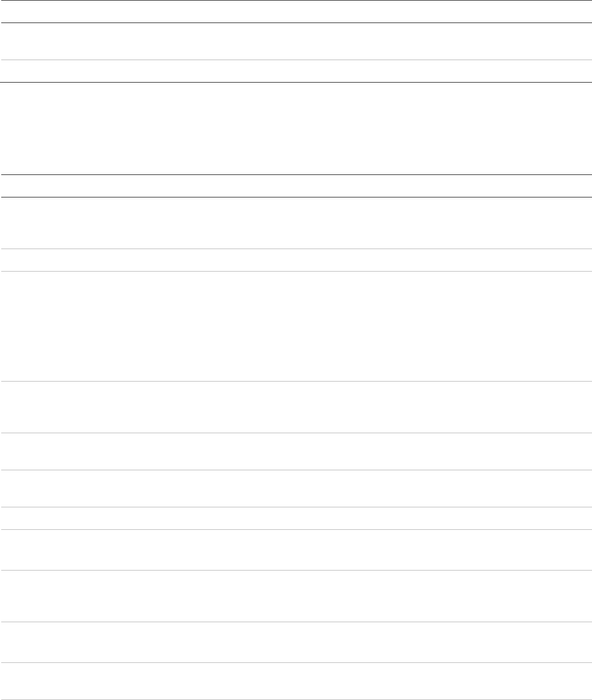Select the lower table's blank header row

pos(296,186)
